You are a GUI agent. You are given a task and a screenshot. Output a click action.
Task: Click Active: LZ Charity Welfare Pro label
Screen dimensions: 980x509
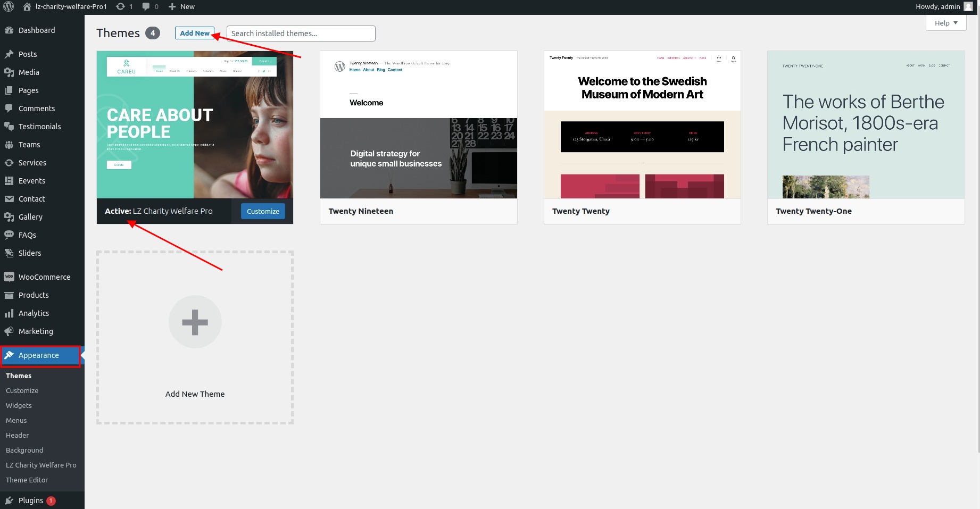159,211
